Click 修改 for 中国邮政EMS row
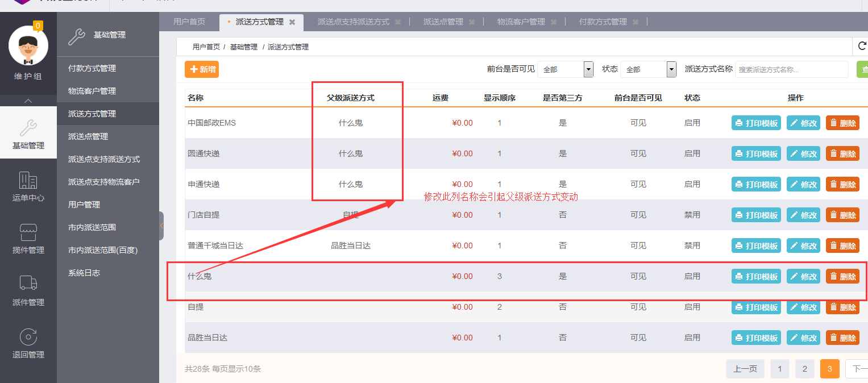 803,123
